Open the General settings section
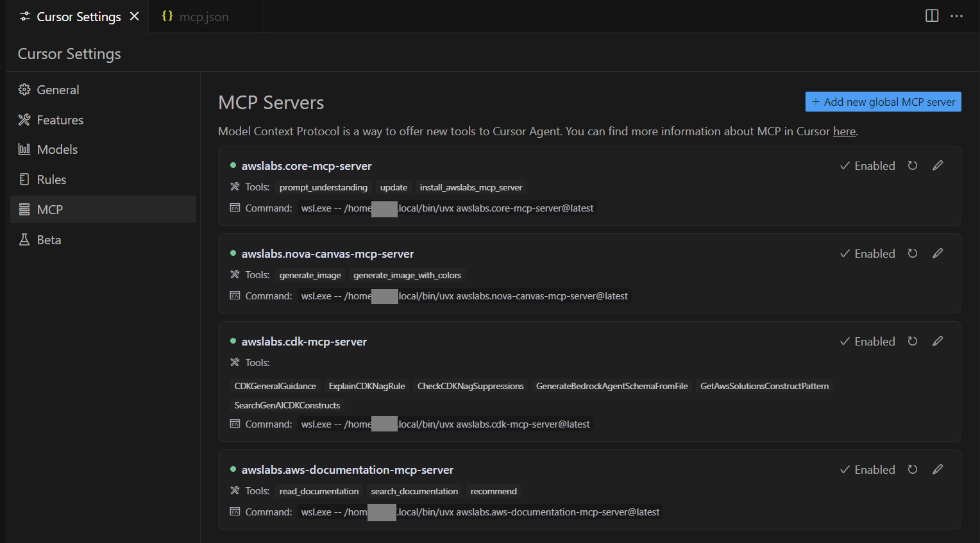This screenshot has width=980, height=543. coord(103,90)
